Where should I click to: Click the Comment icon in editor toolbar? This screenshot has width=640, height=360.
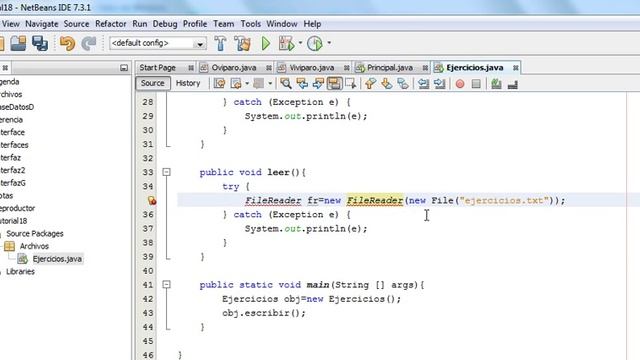pos(496,84)
